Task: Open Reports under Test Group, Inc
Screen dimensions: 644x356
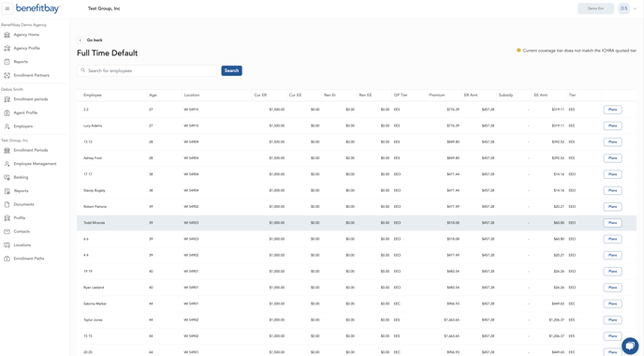Action: [x=21, y=191]
